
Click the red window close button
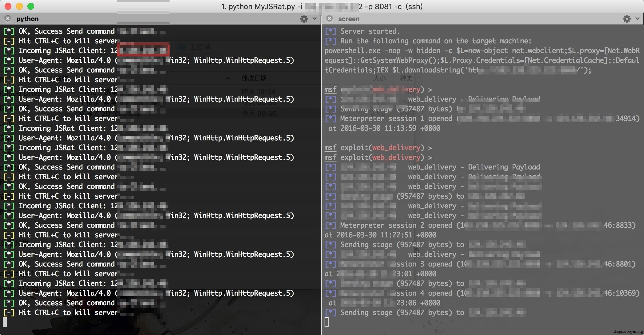[x=8, y=6]
